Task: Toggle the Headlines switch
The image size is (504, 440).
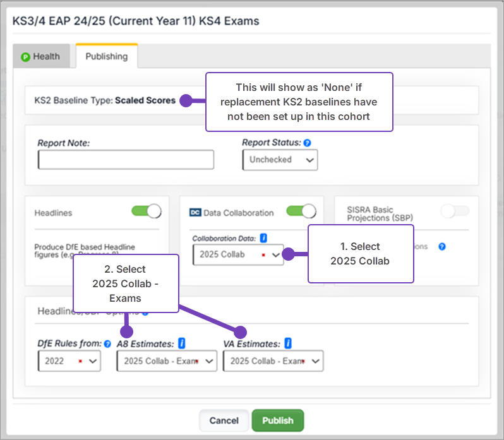Action: pos(146,212)
